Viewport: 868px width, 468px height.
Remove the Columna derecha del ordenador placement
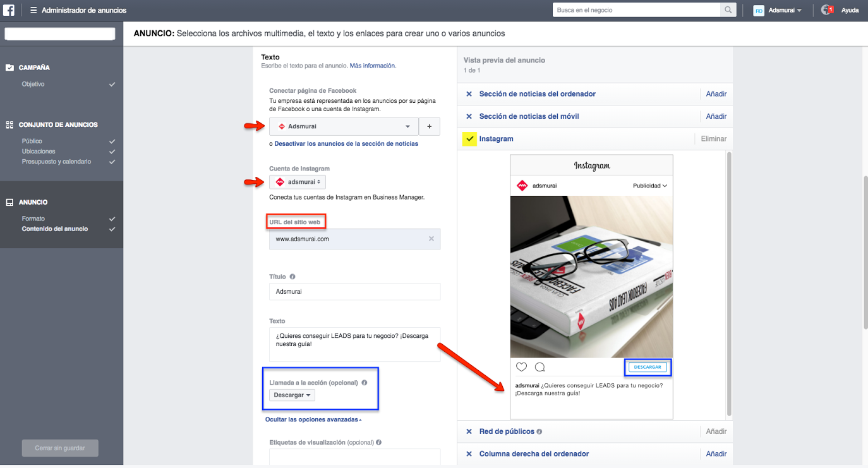point(469,453)
